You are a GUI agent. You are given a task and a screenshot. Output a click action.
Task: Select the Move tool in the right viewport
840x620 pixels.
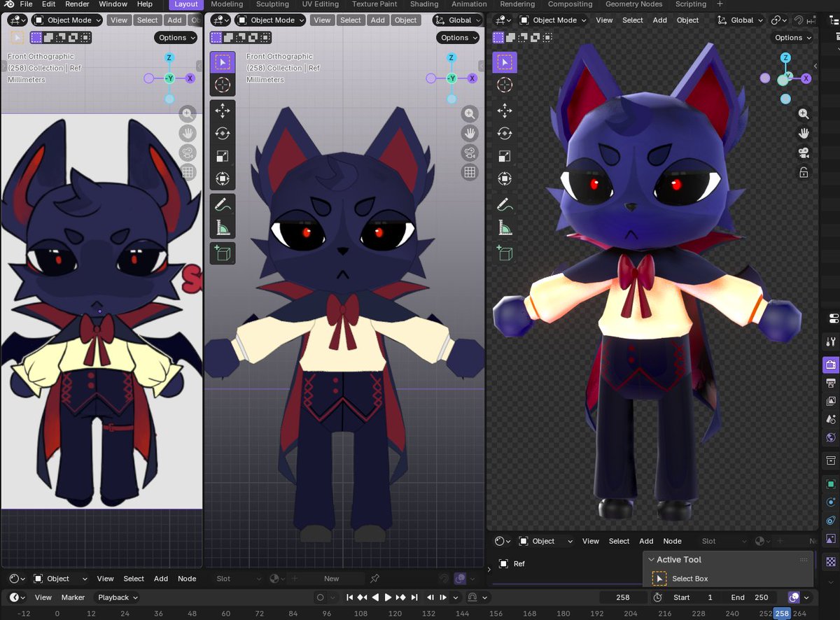(505, 111)
